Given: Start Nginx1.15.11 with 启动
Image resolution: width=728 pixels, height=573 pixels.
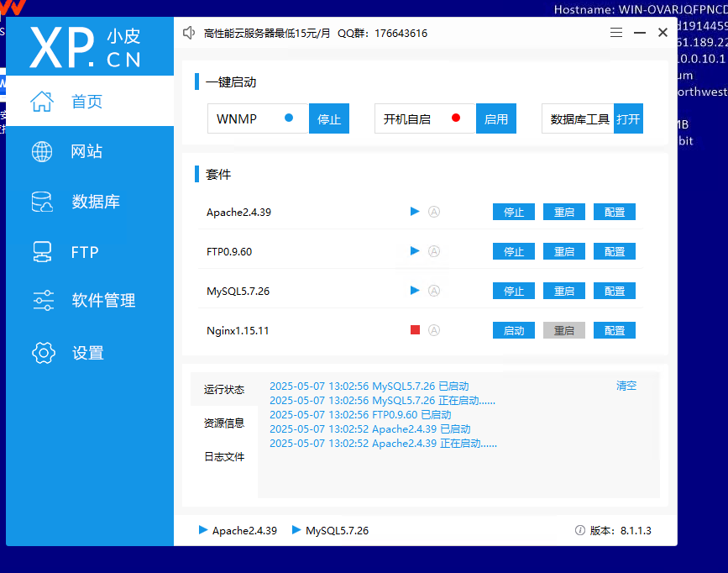Looking at the screenshot, I should pos(514,330).
